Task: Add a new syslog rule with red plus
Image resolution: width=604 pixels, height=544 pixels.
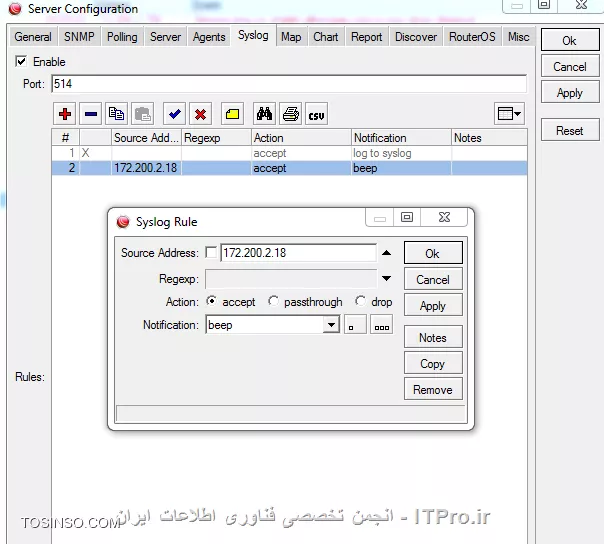Action: click(x=64, y=114)
